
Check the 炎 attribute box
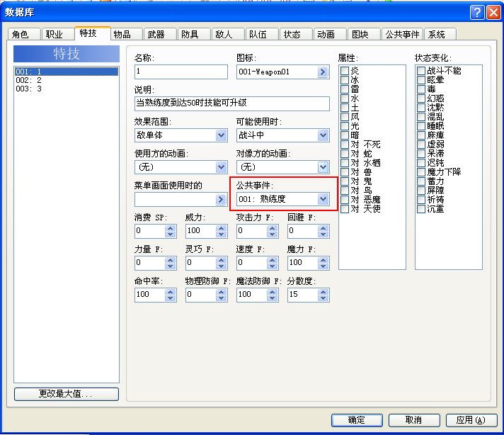click(345, 71)
